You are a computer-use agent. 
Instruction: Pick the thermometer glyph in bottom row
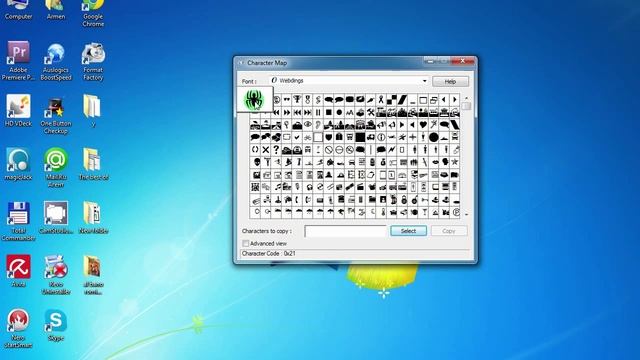[383, 212]
